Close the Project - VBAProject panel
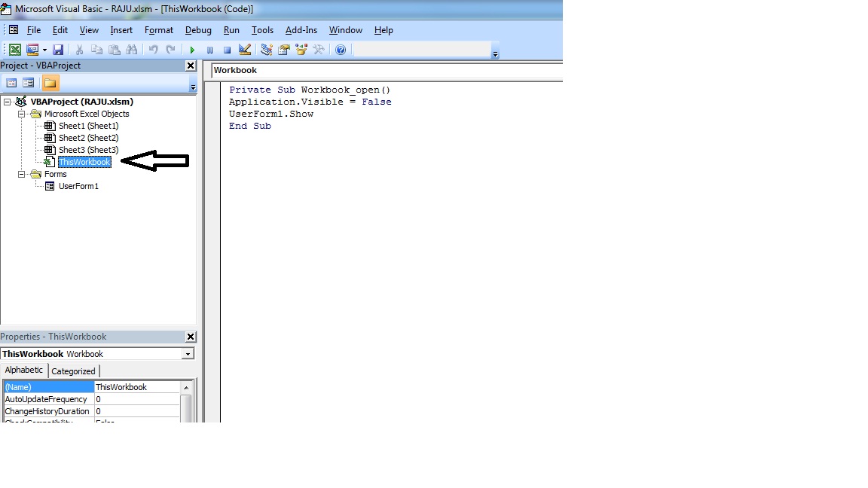 [191, 66]
